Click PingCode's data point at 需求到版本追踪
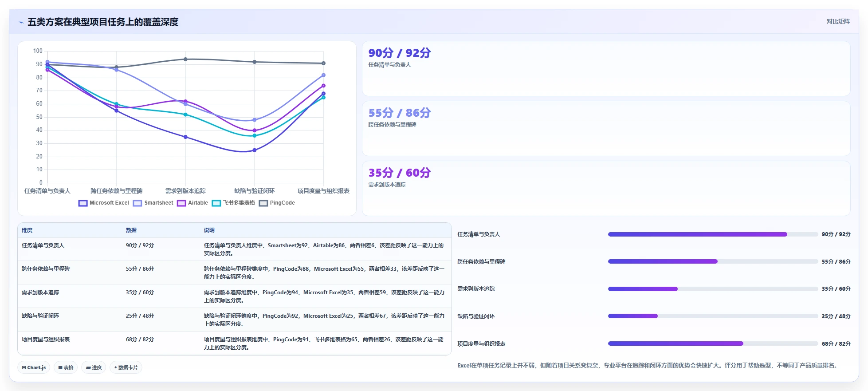 click(185, 59)
